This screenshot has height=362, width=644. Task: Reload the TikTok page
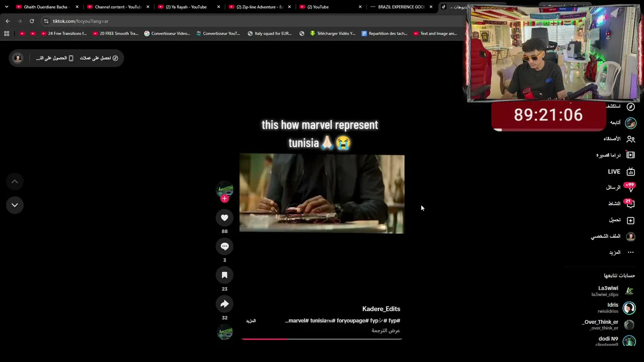(32, 21)
